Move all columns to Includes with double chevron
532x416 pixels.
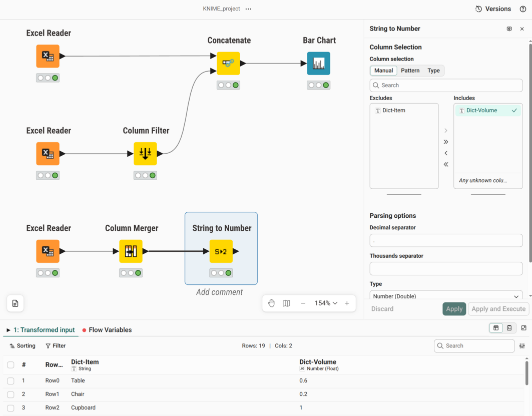pyautogui.click(x=446, y=142)
